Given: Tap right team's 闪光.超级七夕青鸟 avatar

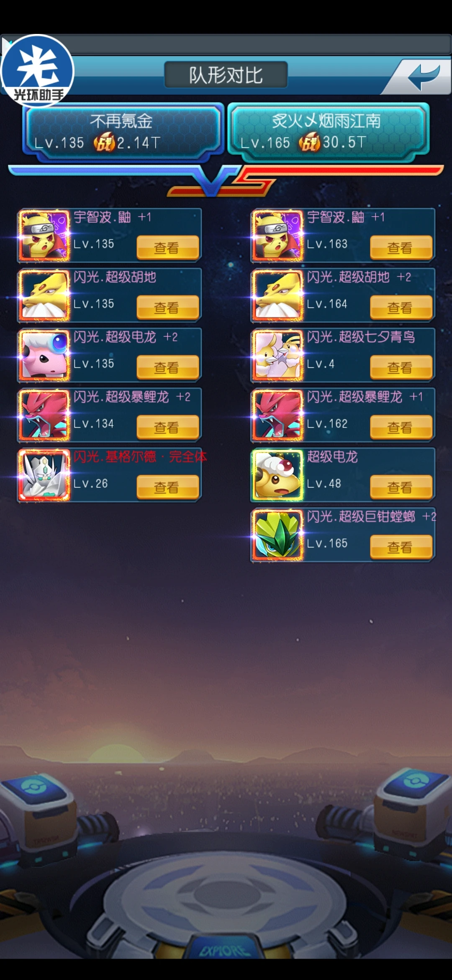Looking at the screenshot, I should tap(277, 355).
